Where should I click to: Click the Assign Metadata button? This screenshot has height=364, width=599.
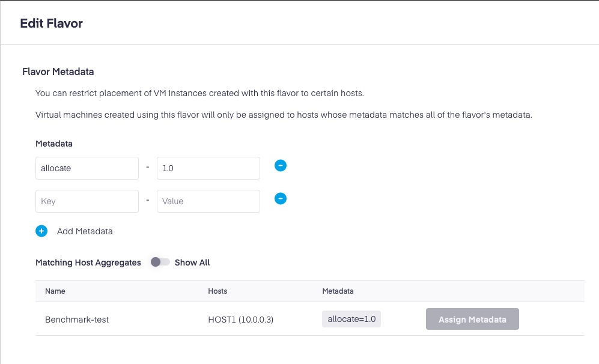472,319
